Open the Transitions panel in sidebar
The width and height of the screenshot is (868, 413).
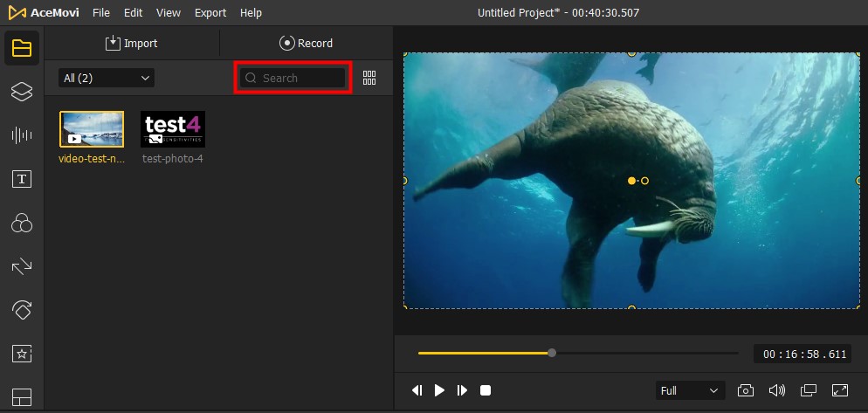21,267
